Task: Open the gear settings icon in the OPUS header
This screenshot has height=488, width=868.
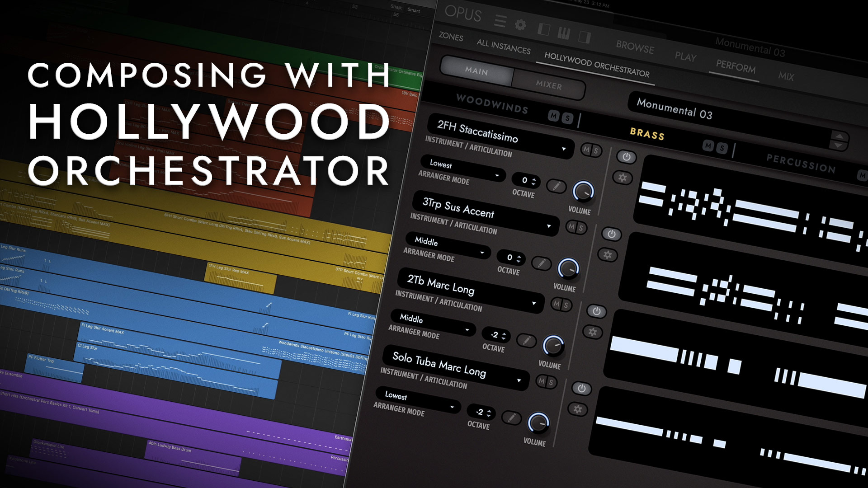Action: pyautogui.click(x=520, y=25)
